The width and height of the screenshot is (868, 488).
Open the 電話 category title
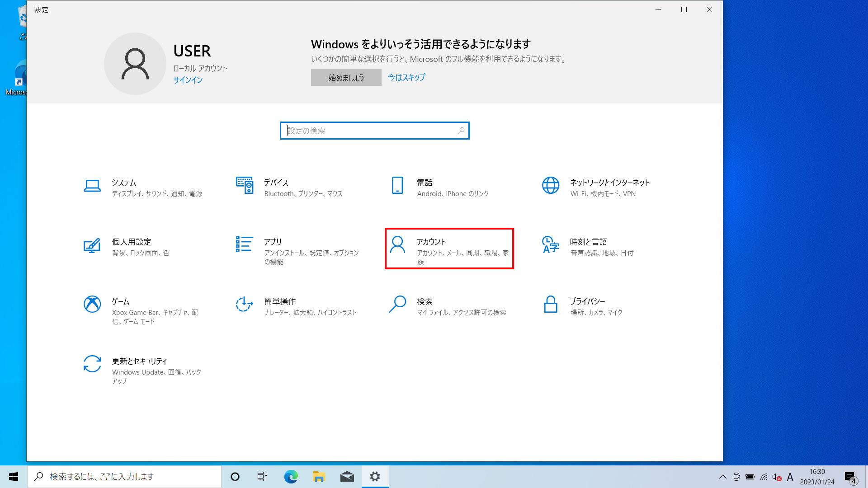tap(425, 183)
